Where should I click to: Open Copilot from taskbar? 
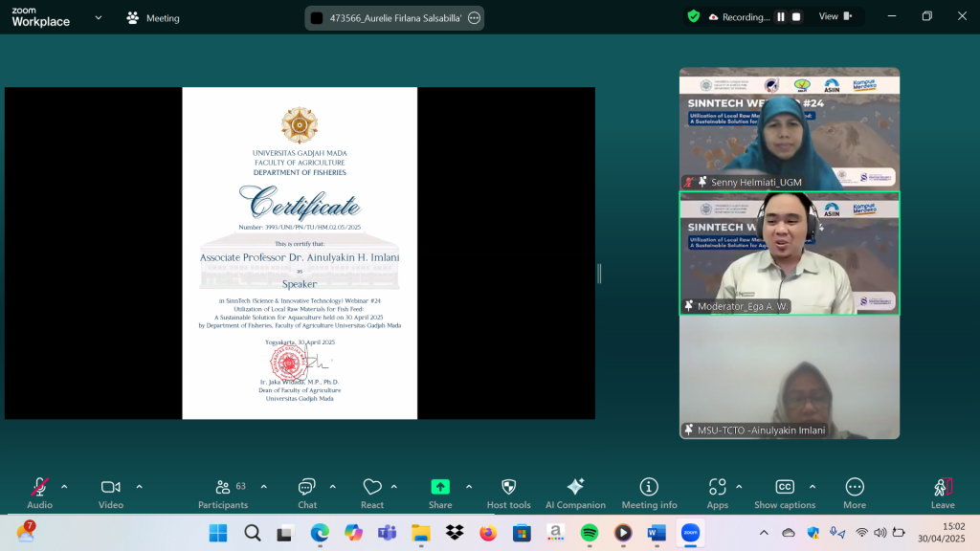353,533
